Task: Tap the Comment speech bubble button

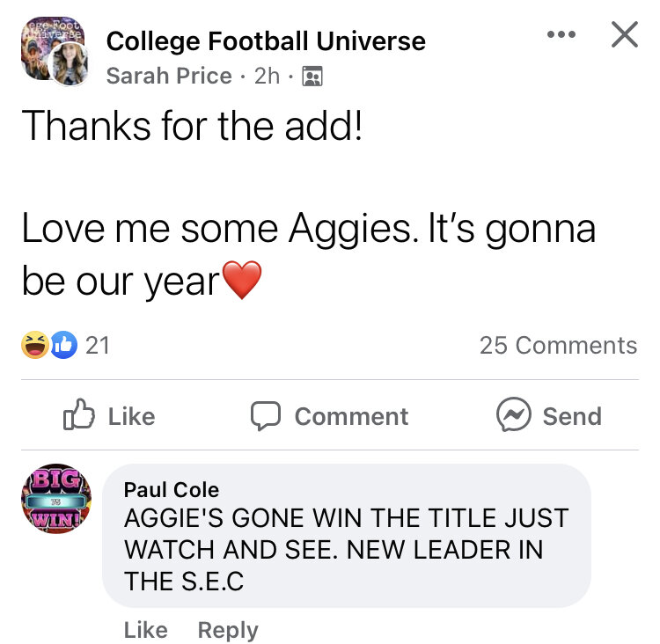Action: pyautogui.click(x=330, y=416)
